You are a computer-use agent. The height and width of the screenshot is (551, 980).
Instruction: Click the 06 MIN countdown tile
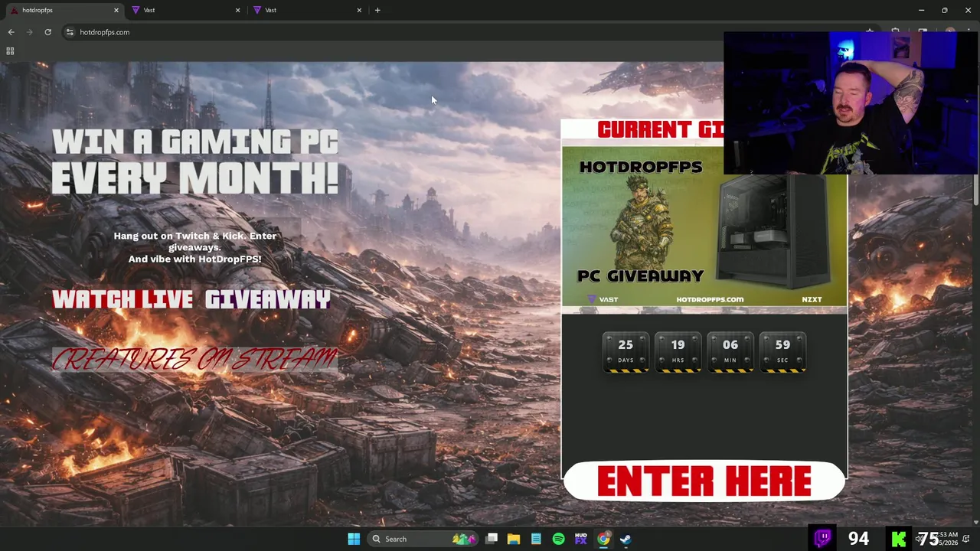(730, 352)
